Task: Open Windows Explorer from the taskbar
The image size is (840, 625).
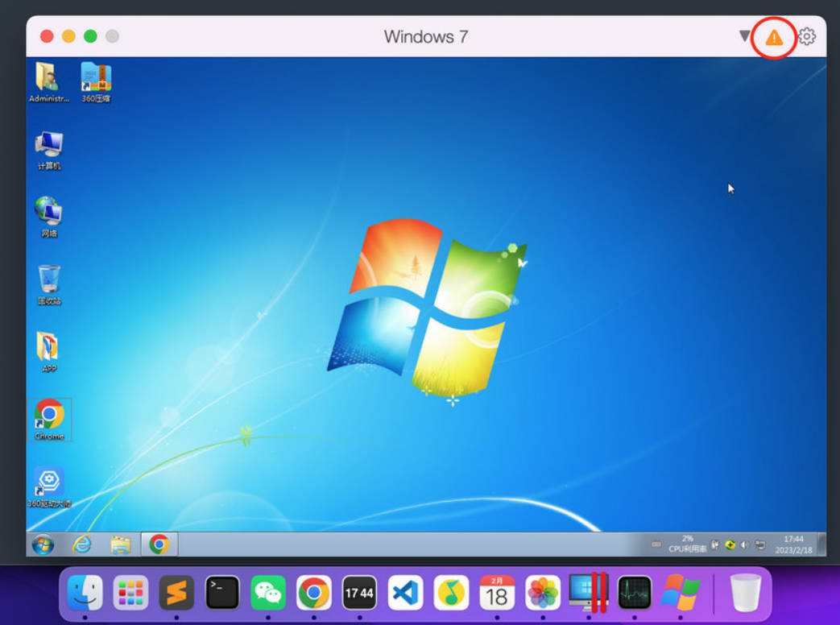Action: (x=118, y=544)
